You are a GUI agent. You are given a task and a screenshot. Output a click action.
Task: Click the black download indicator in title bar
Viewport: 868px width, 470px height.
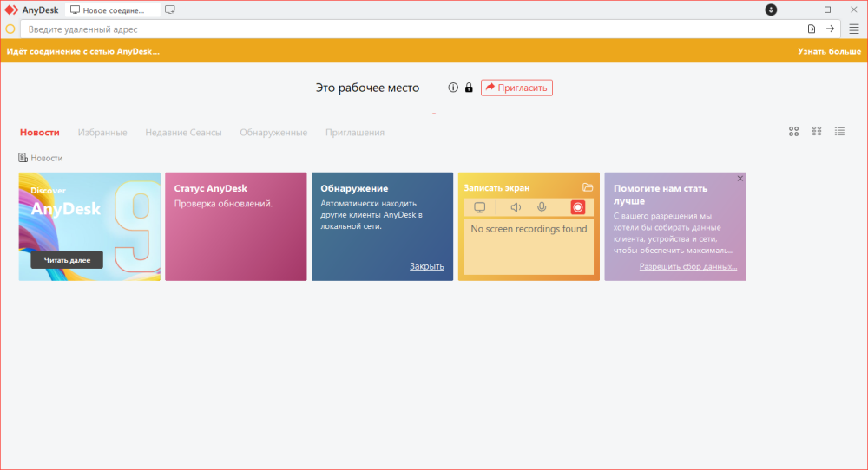771,10
